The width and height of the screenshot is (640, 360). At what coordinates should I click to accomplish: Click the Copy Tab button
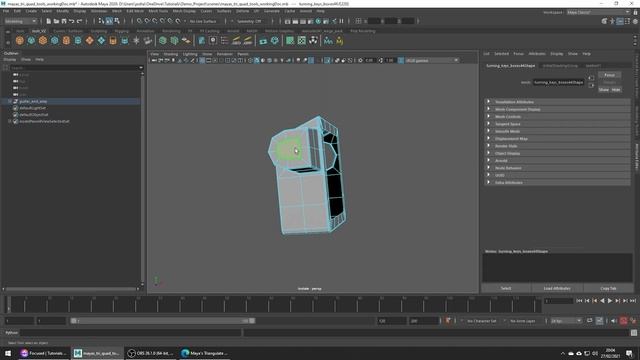608,288
